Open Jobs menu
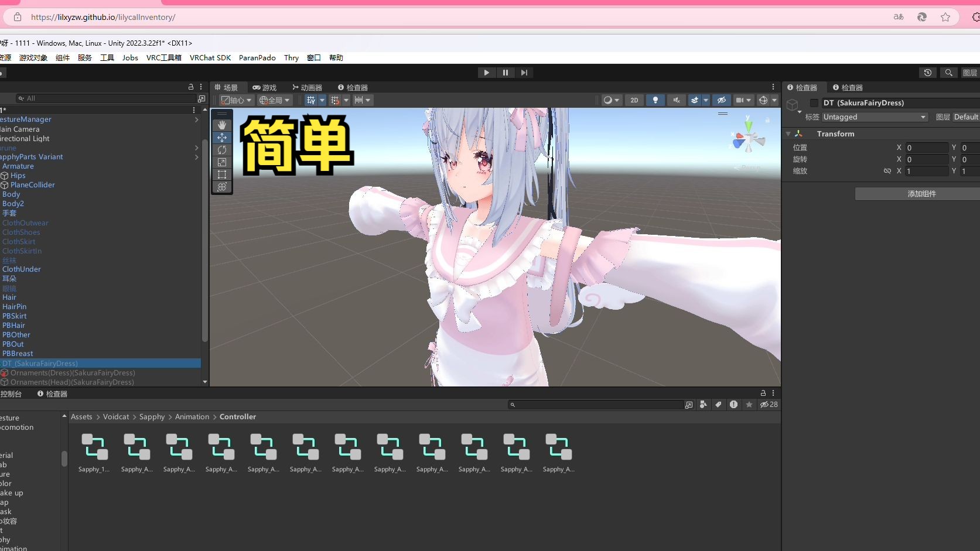980x551 pixels. pos(130,57)
